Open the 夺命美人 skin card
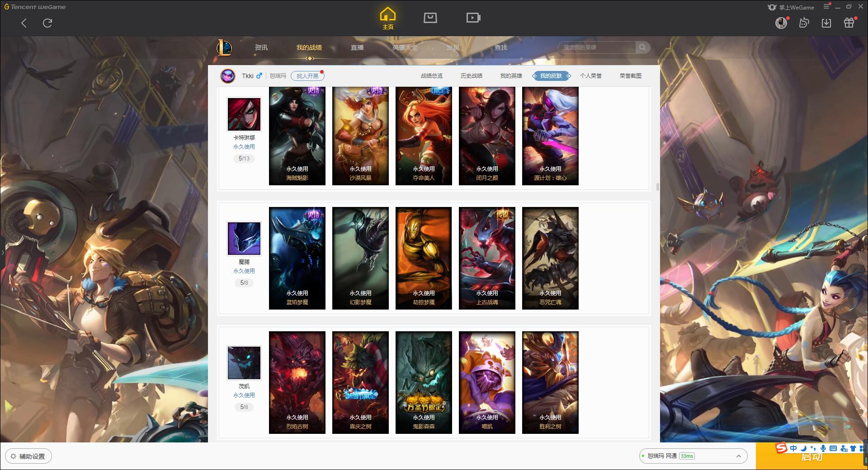Screen dimensions: 868x470 tap(424, 136)
